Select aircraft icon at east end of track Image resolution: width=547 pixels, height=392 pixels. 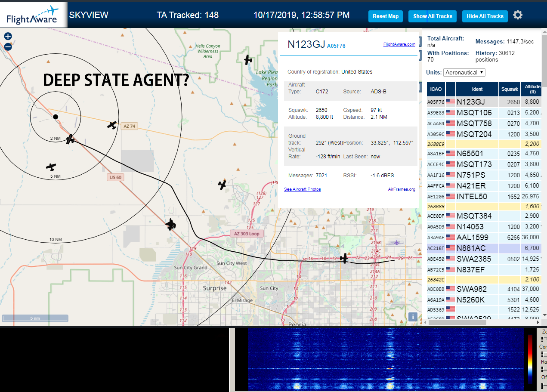coord(344,258)
